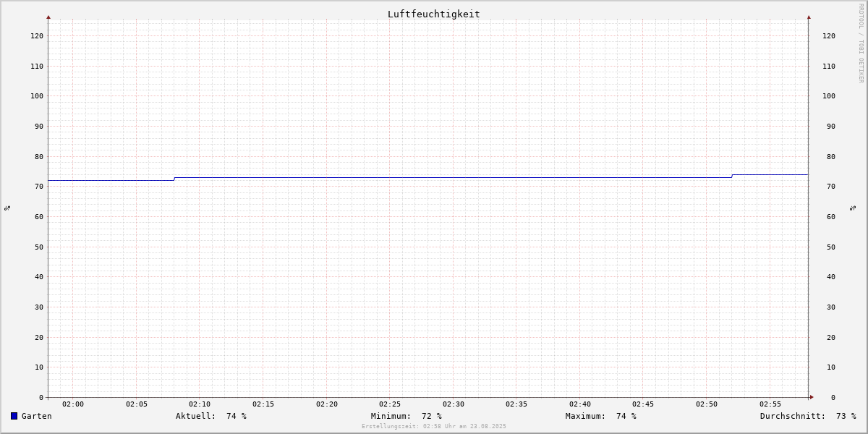
Task: Click the 02:55 time axis label
Action: pos(770,404)
